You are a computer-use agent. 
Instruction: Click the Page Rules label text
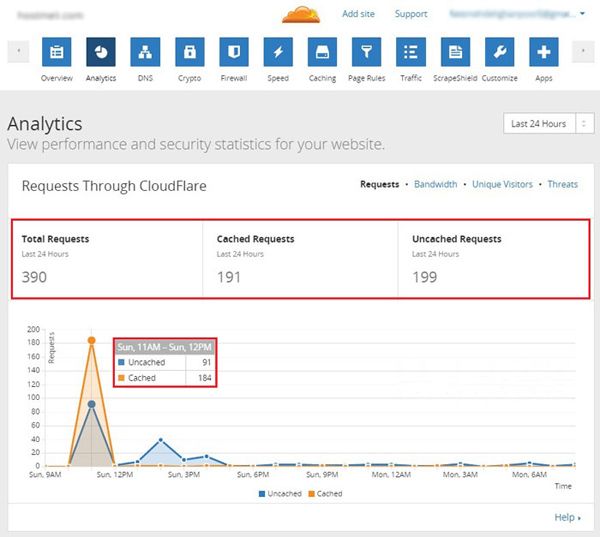(x=367, y=78)
